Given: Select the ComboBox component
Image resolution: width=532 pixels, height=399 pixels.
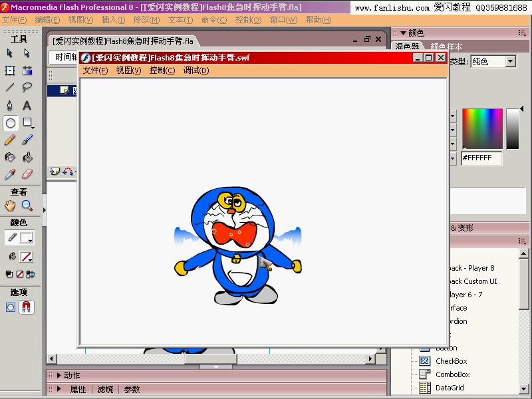Looking at the screenshot, I should coord(453,374).
